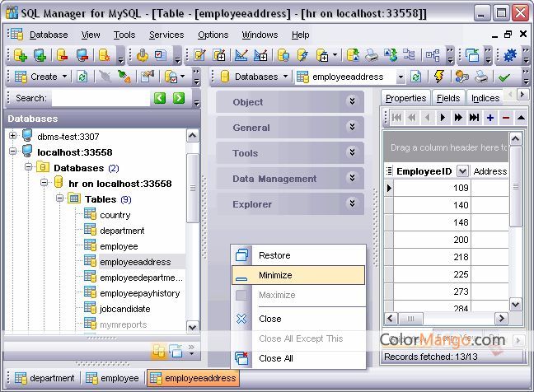Click the joystick-shaped toolbar icon
This screenshot has height=392, width=534.
click(143, 55)
